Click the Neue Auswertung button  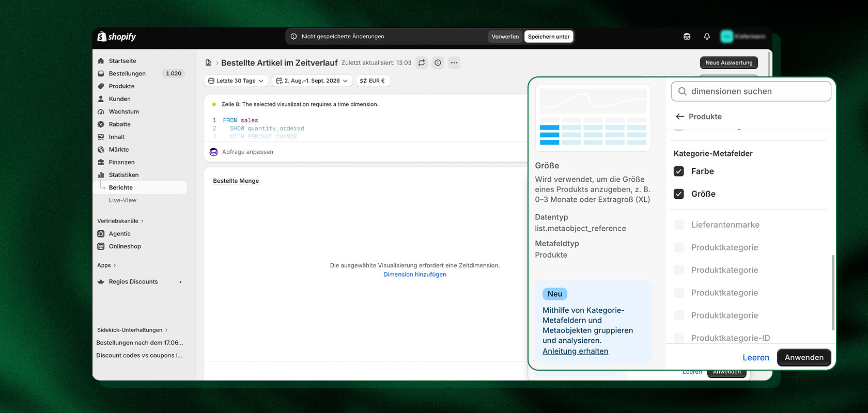(729, 62)
